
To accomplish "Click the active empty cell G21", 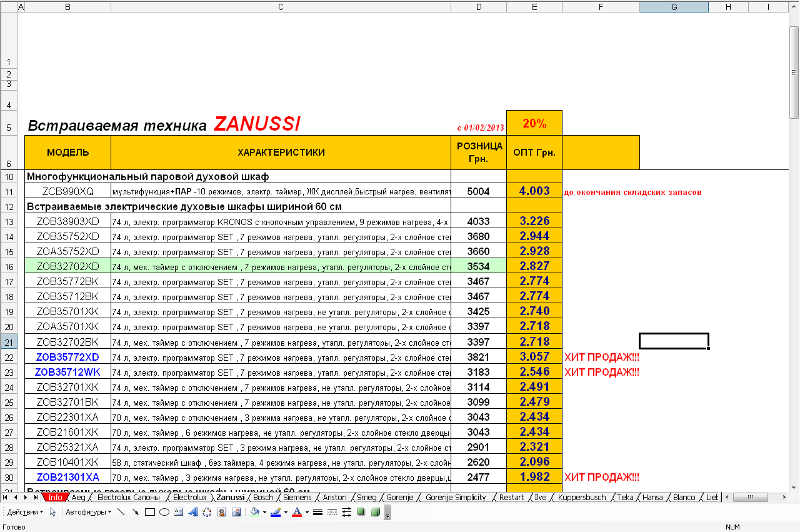I will pyautogui.click(x=674, y=341).
